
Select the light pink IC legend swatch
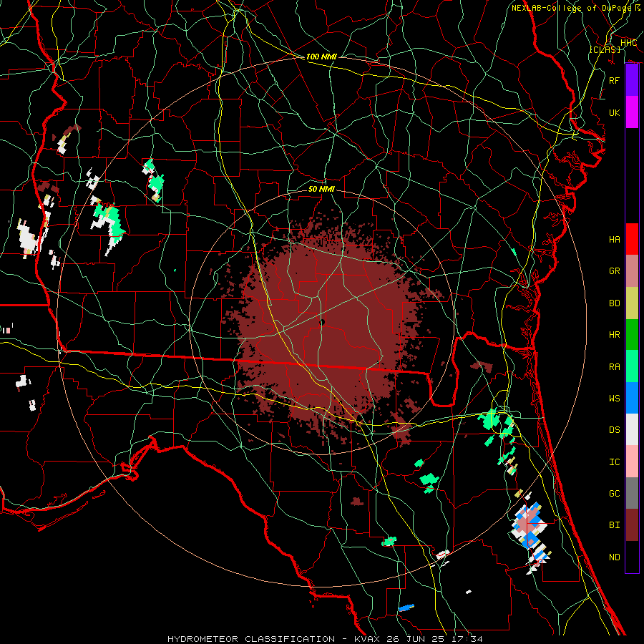pyautogui.click(x=632, y=462)
